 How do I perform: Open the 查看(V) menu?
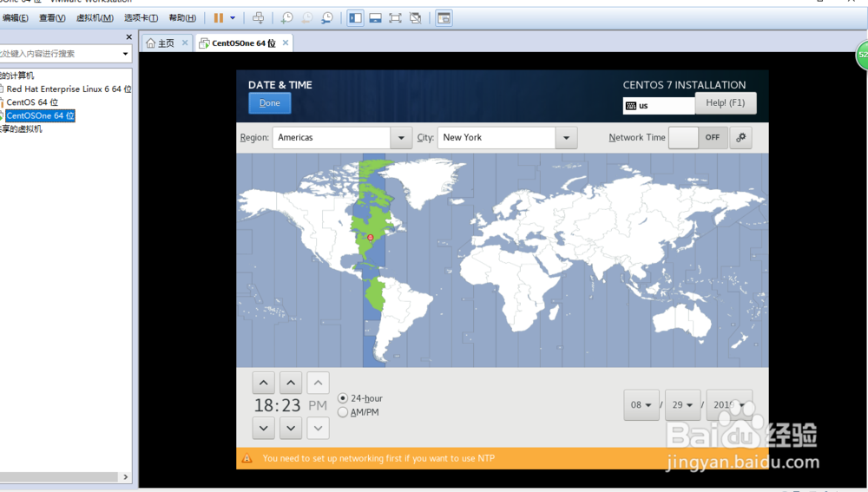(52, 18)
